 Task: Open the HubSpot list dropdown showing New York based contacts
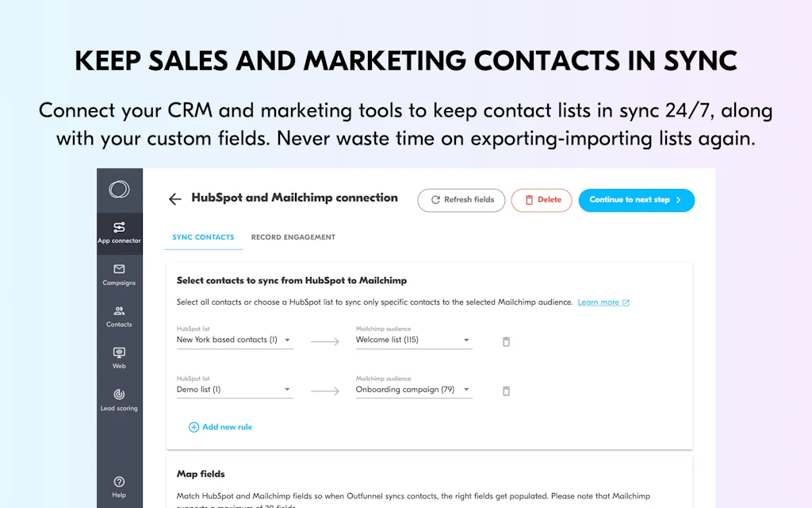(289, 340)
